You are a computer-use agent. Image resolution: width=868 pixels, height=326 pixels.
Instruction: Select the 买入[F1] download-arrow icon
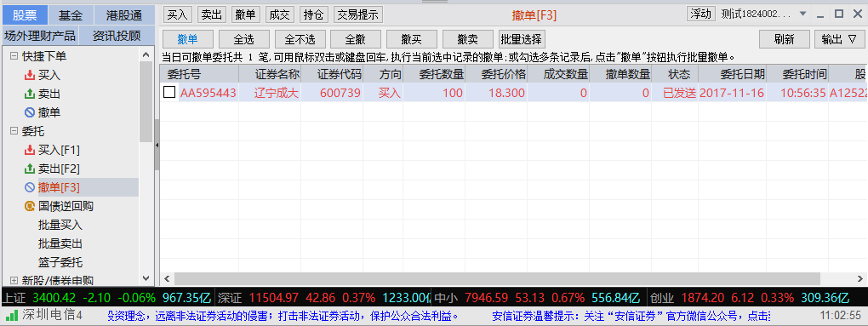coord(29,150)
